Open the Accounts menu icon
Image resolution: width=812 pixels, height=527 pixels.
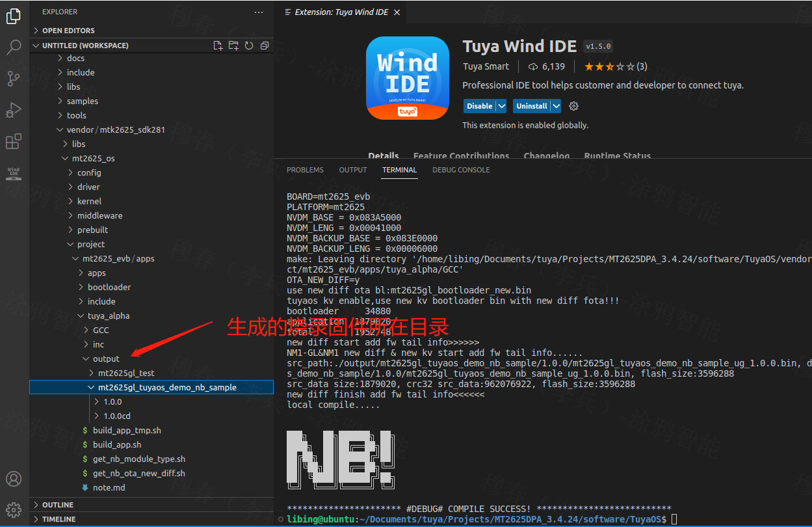click(14, 480)
